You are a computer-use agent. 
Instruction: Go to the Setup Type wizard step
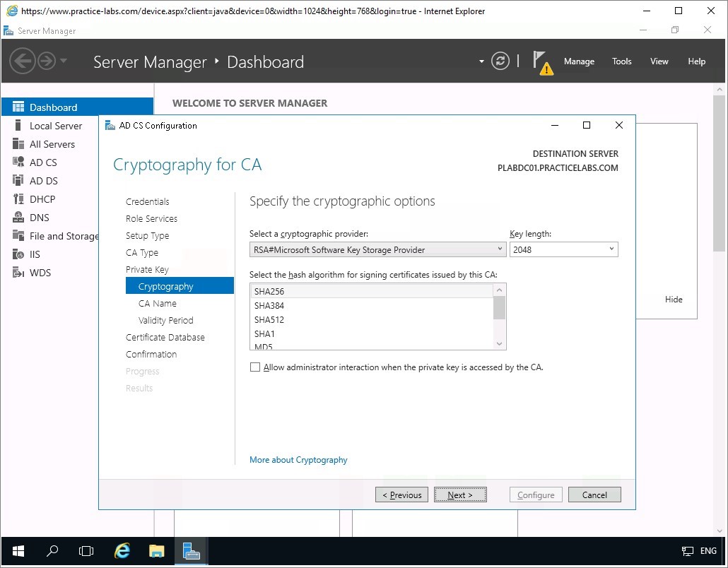tap(147, 236)
